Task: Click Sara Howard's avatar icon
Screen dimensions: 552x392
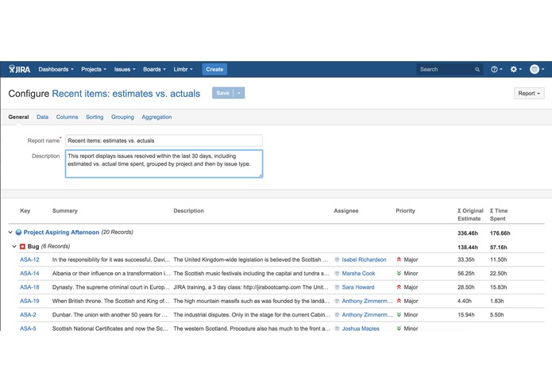Action: (x=337, y=287)
